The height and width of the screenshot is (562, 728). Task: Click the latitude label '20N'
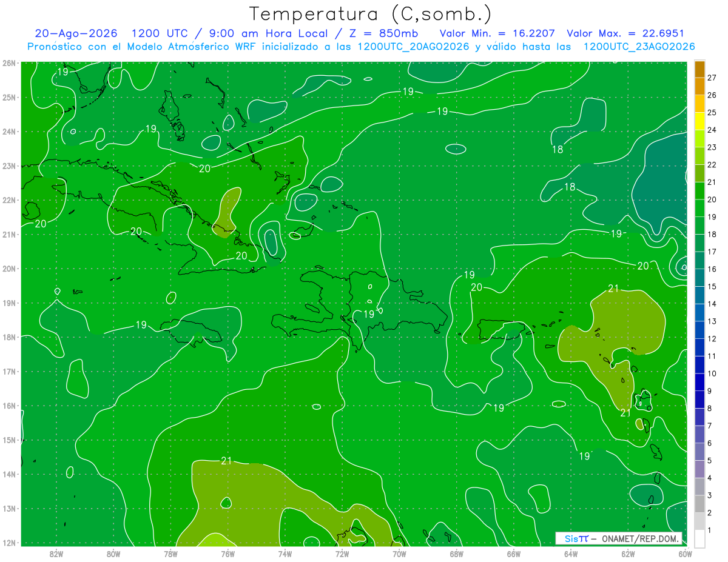[x=9, y=269]
